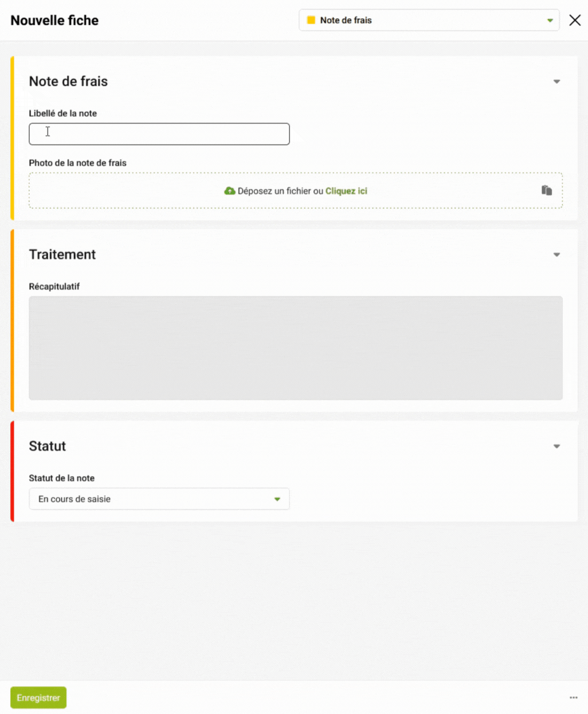Collapse the Statut section
Screen dimensions: 588x714
point(556,446)
